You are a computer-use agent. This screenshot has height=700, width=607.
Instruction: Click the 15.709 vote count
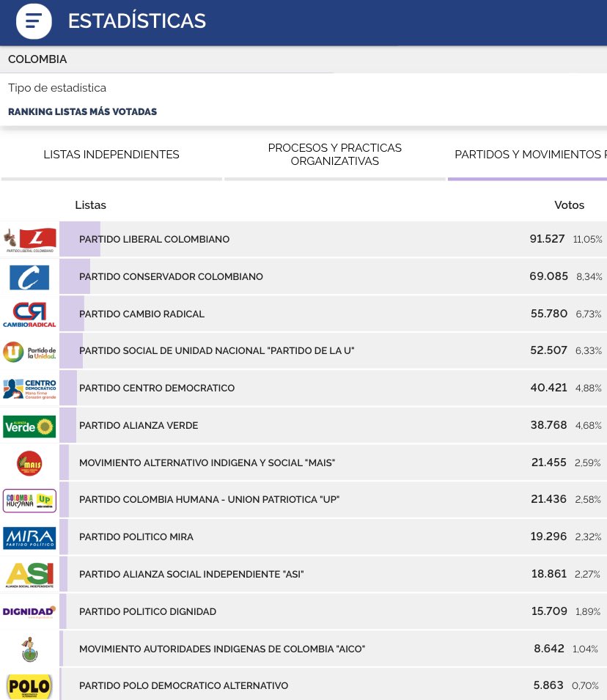[x=549, y=611]
